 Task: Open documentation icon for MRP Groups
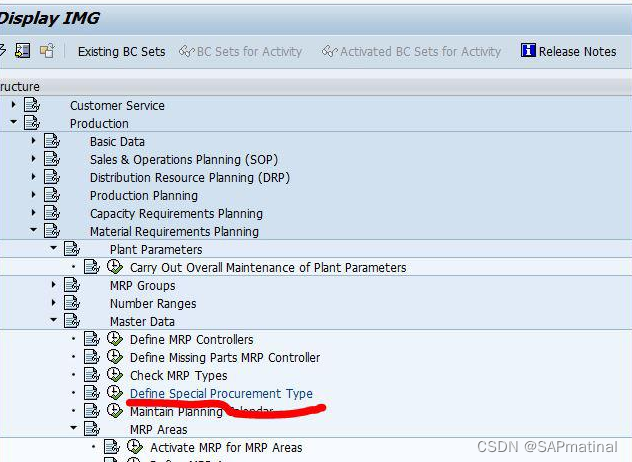tap(72, 285)
